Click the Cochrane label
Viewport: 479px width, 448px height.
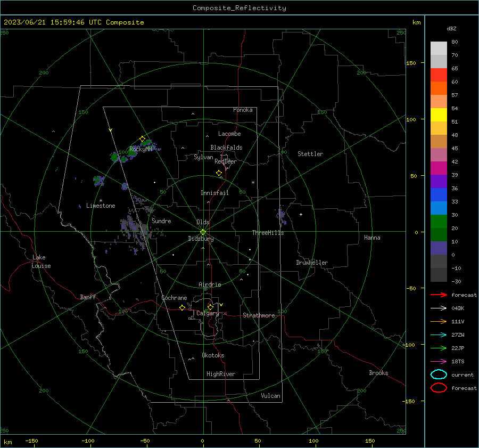(x=174, y=298)
